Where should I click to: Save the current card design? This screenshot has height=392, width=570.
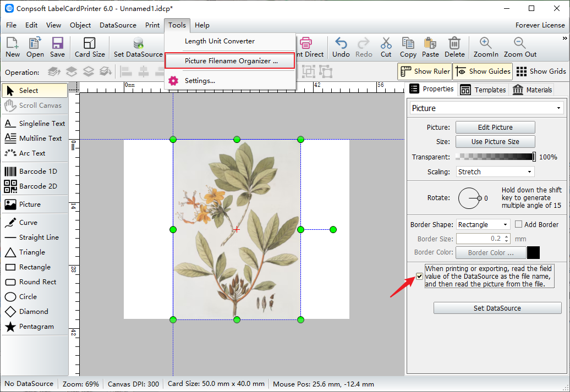coord(57,47)
